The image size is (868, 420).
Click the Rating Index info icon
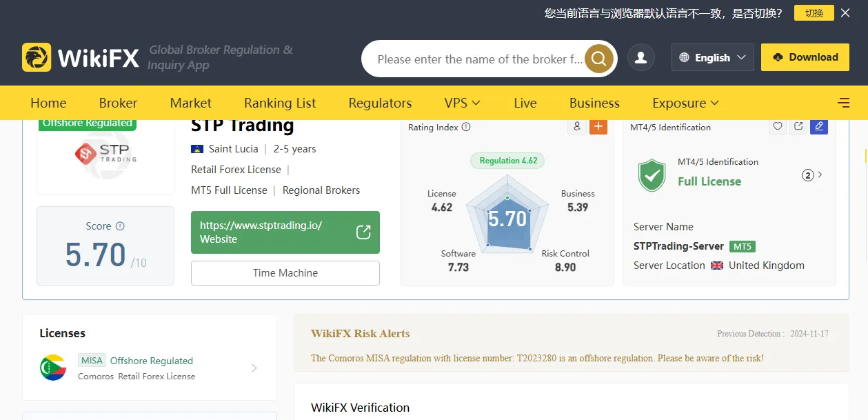click(466, 127)
